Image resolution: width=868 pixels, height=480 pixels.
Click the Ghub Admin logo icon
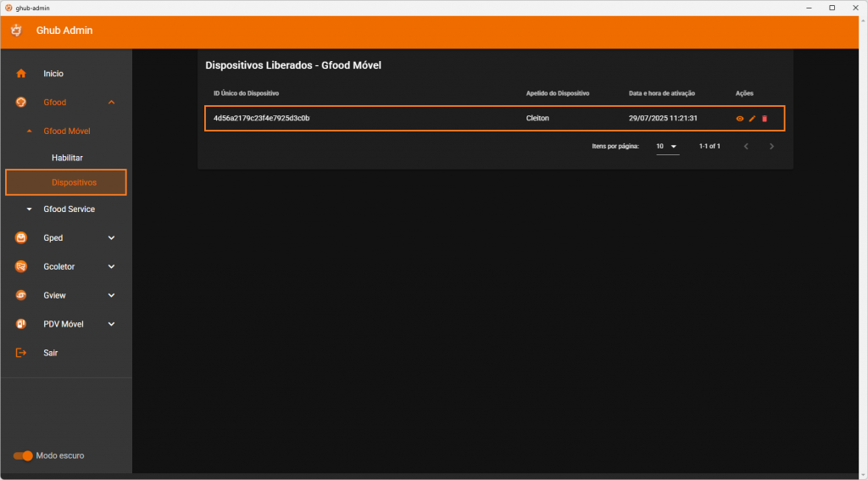click(x=17, y=31)
